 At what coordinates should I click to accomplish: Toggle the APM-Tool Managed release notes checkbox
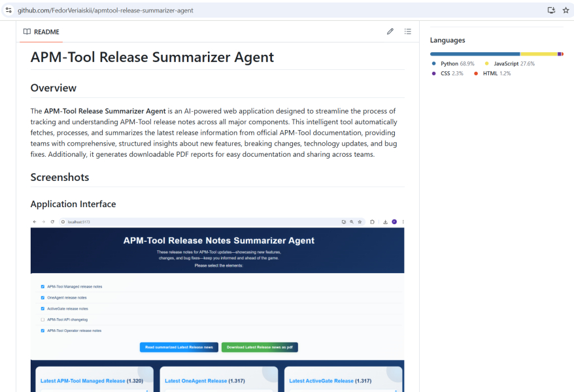(42, 286)
